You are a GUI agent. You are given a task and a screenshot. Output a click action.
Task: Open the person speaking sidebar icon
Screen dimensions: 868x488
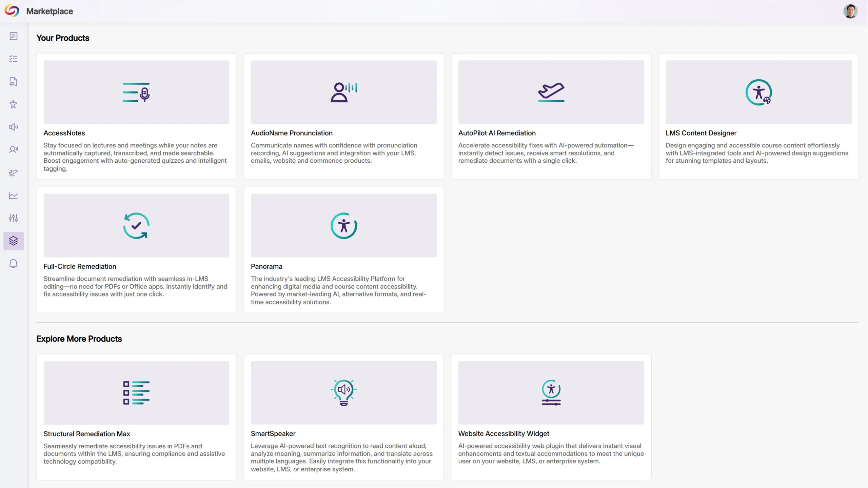(x=14, y=150)
